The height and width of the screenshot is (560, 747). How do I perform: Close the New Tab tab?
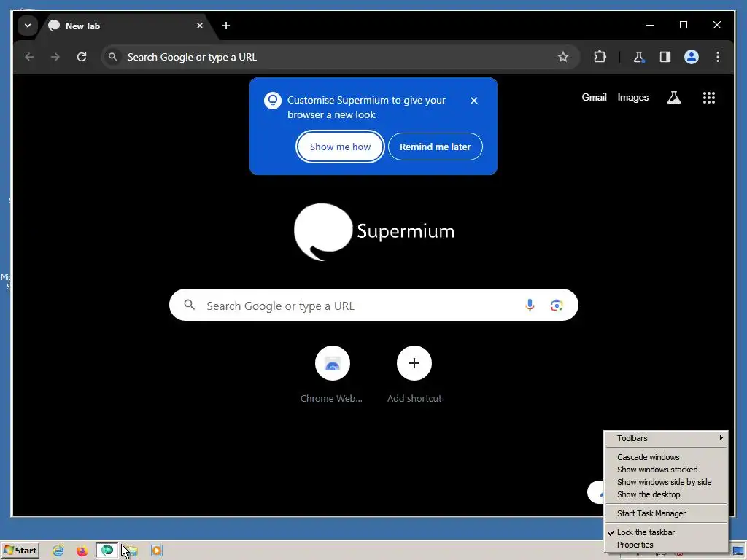pyautogui.click(x=200, y=26)
